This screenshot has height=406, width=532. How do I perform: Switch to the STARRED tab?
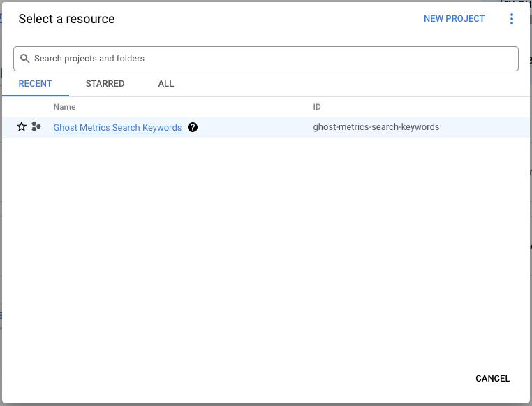(x=105, y=84)
